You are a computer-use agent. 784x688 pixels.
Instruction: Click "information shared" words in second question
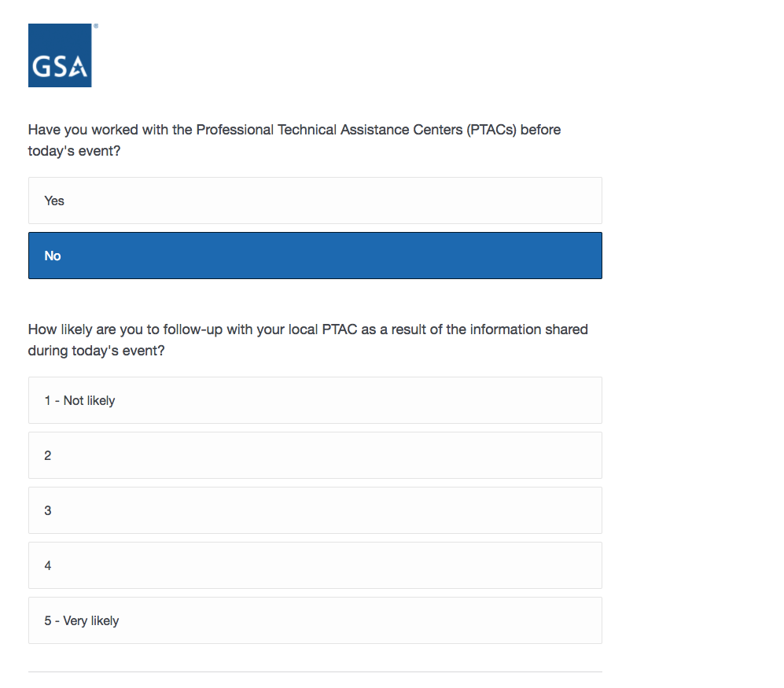click(x=528, y=329)
